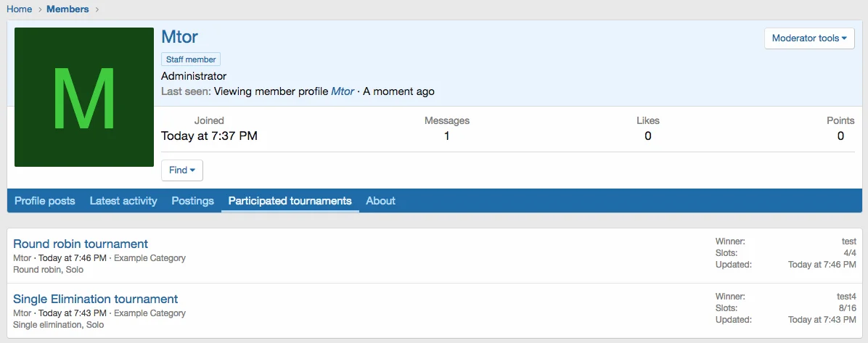Open the Moderator tools dropdown
868x343 pixels.
click(x=808, y=38)
